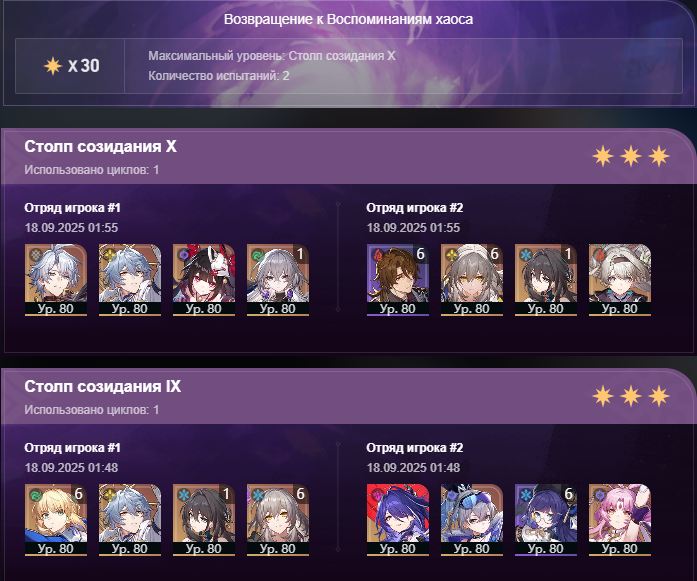Click the first star icon of Столп созидания X
This screenshot has height=581, width=697.
click(603, 156)
